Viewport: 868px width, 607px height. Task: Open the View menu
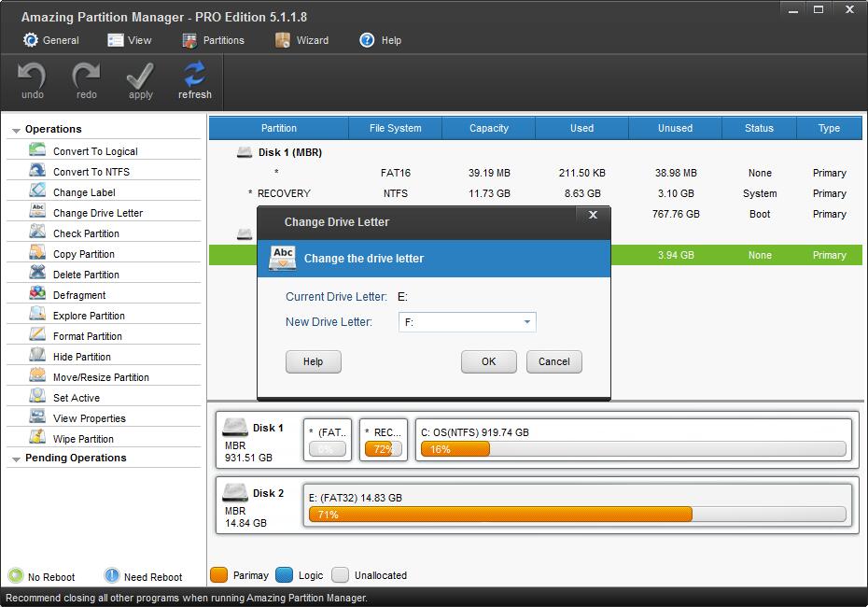(x=130, y=40)
